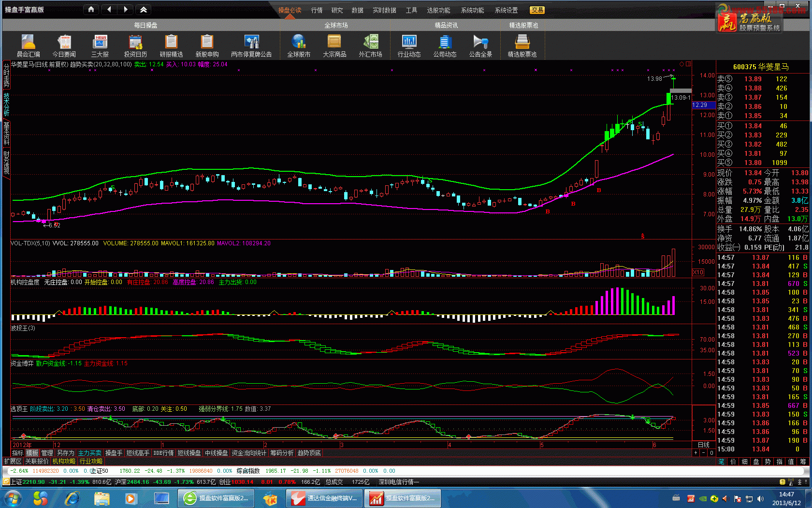
Task: Open the 研报精选 reports icon
Action: pos(171,46)
